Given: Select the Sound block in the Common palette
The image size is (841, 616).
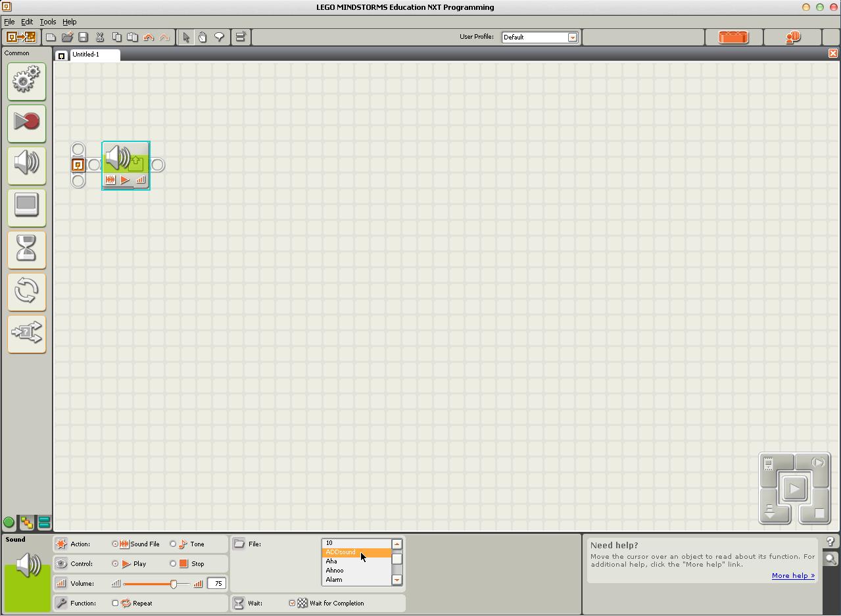Looking at the screenshot, I should [26, 165].
